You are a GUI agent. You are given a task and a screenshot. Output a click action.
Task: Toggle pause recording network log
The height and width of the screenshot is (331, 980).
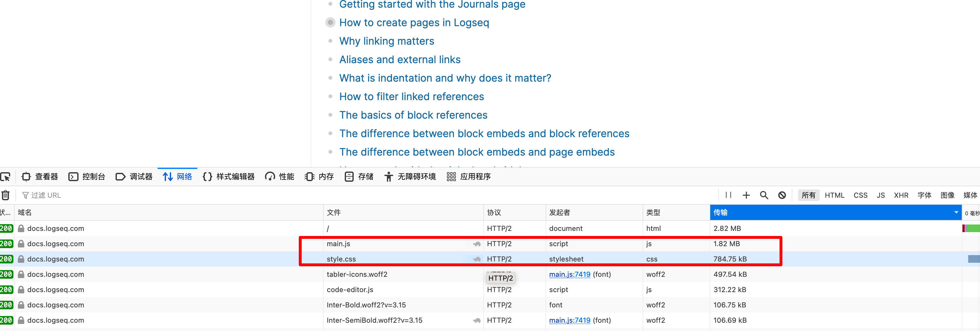[x=728, y=195]
